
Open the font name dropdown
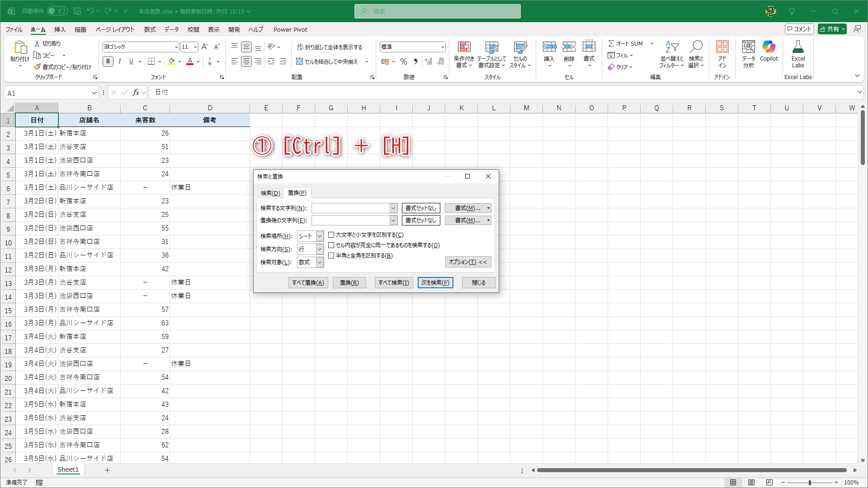click(176, 47)
